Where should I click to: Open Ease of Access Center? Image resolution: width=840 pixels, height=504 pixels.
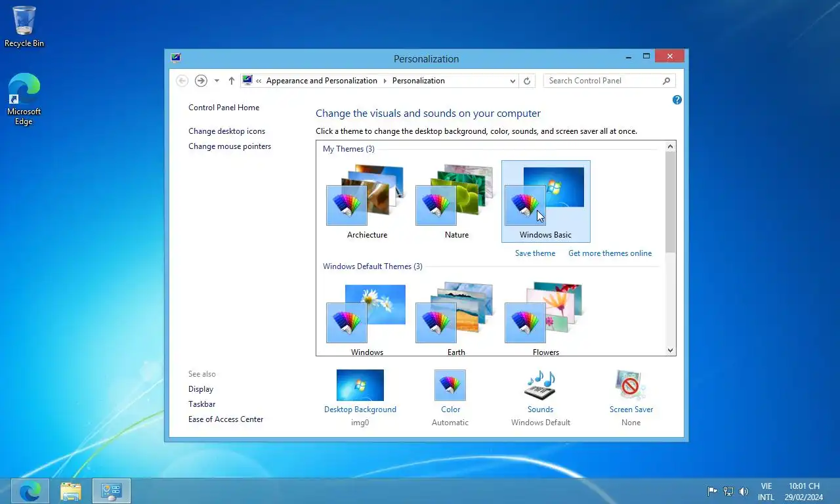(226, 419)
